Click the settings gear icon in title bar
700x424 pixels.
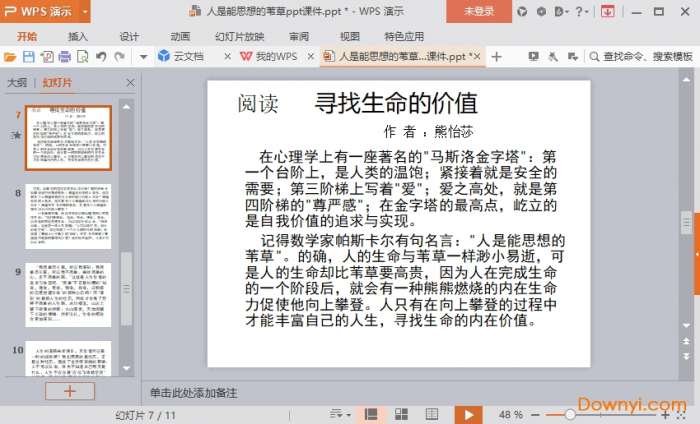pos(541,12)
